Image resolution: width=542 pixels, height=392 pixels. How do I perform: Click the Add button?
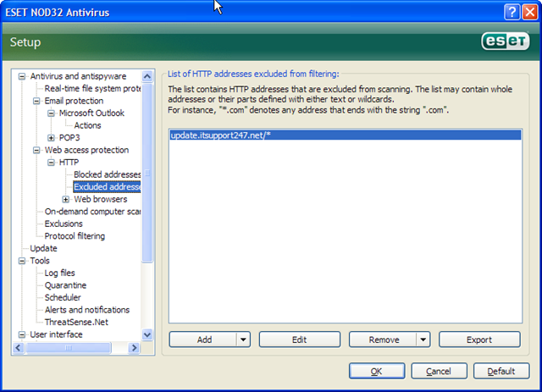(x=203, y=340)
